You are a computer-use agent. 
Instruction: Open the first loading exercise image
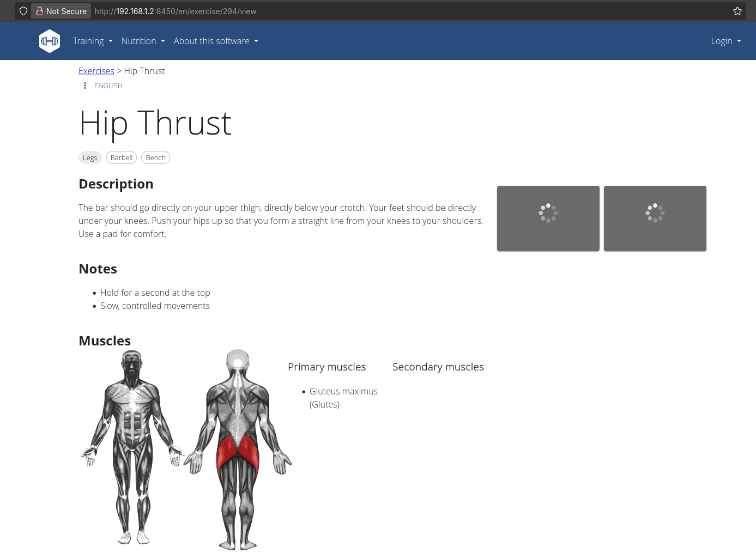click(548, 218)
